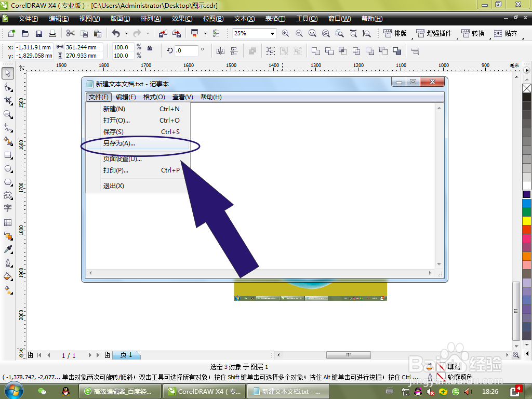Click the Copy icon

coord(84,33)
